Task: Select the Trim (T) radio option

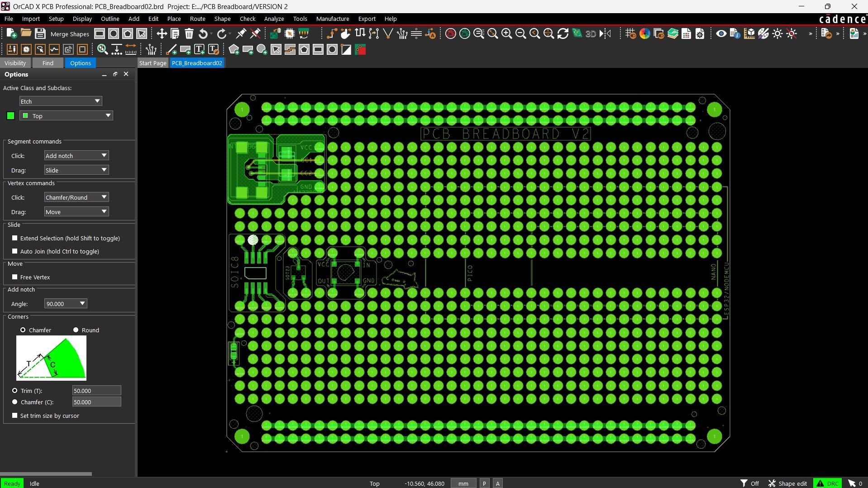Action: click(x=15, y=391)
